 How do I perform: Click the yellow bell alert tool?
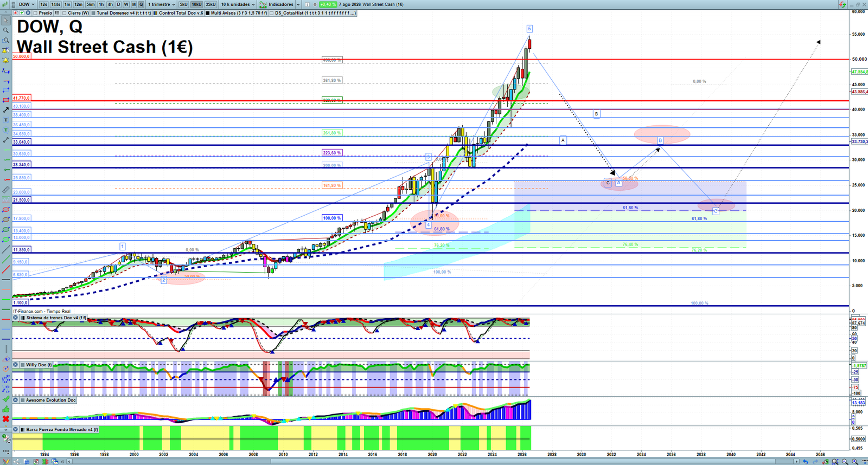click(6, 60)
